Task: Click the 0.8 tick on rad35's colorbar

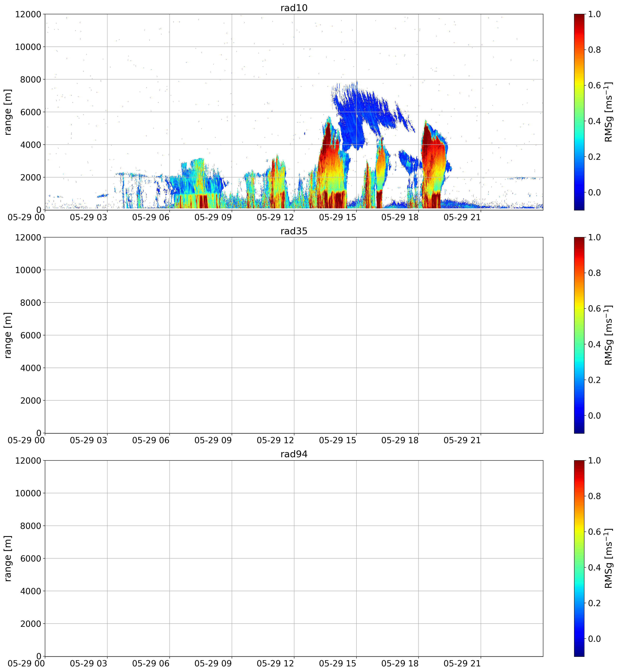Action: point(594,273)
